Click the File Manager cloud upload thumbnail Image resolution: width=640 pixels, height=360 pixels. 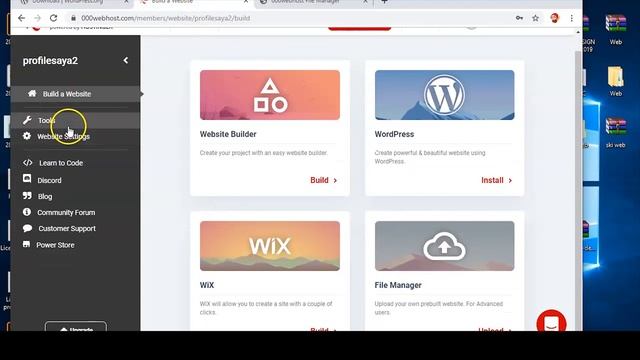444,246
